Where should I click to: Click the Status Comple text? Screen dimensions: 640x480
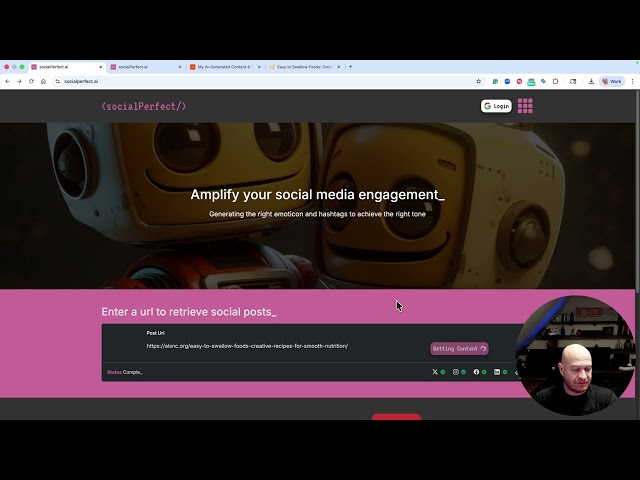[x=124, y=372]
